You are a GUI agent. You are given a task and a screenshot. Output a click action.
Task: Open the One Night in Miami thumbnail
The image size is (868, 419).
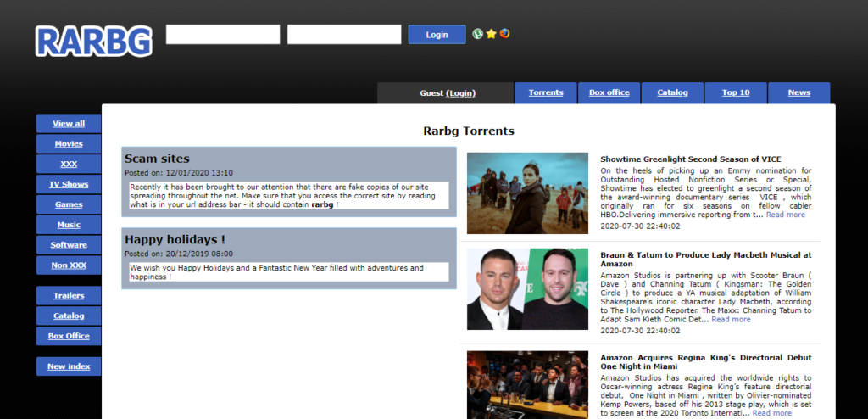pyautogui.click(x=527, y=384)
